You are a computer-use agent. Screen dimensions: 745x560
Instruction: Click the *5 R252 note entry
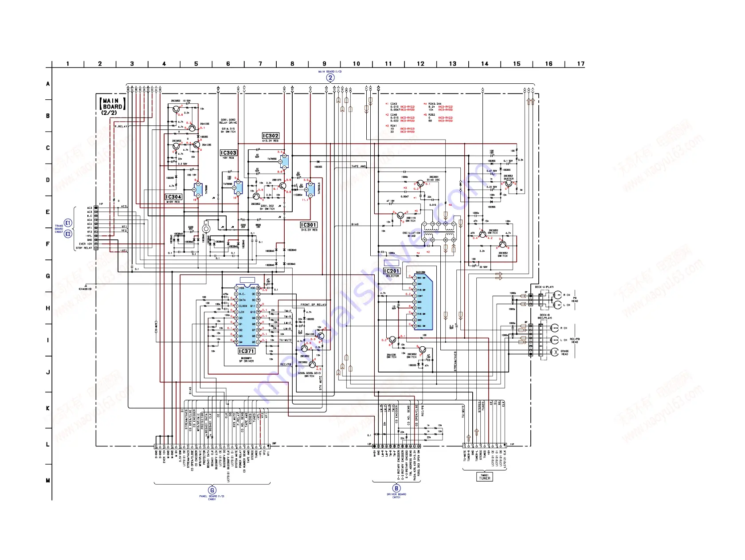pyautogui.click(x=438, y=117)
